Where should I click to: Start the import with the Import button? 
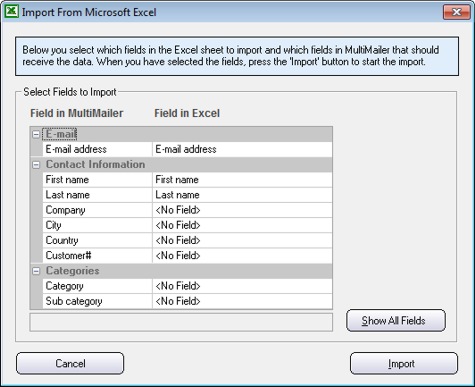404,363
